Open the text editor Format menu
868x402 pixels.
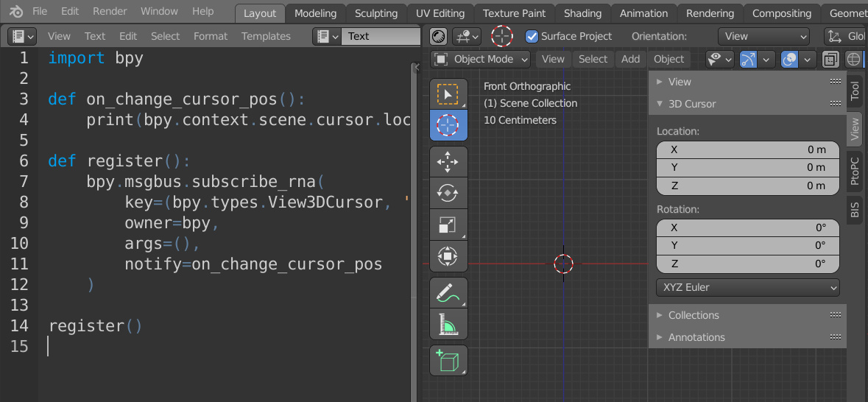(x=211, y=36)
